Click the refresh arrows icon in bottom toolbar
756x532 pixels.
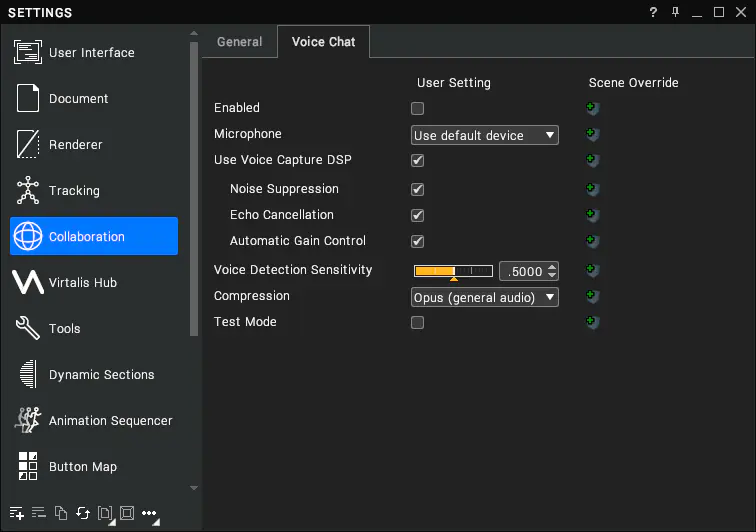pos(83,513)
